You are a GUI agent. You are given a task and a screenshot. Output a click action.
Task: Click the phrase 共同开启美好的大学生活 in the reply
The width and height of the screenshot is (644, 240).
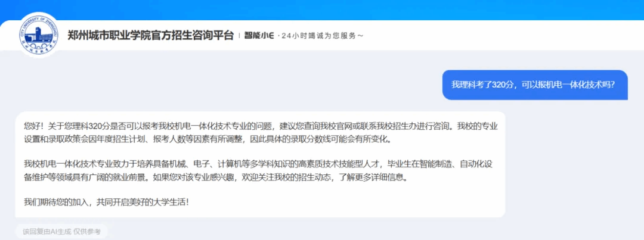pyautogui.click(x=143, y=201)
